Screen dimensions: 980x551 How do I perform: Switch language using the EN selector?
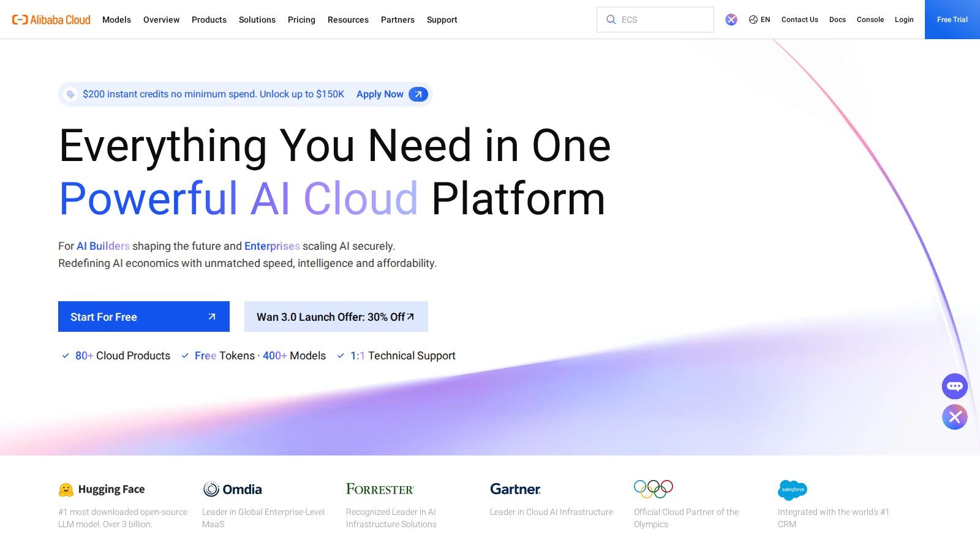[x=759, y=20]
